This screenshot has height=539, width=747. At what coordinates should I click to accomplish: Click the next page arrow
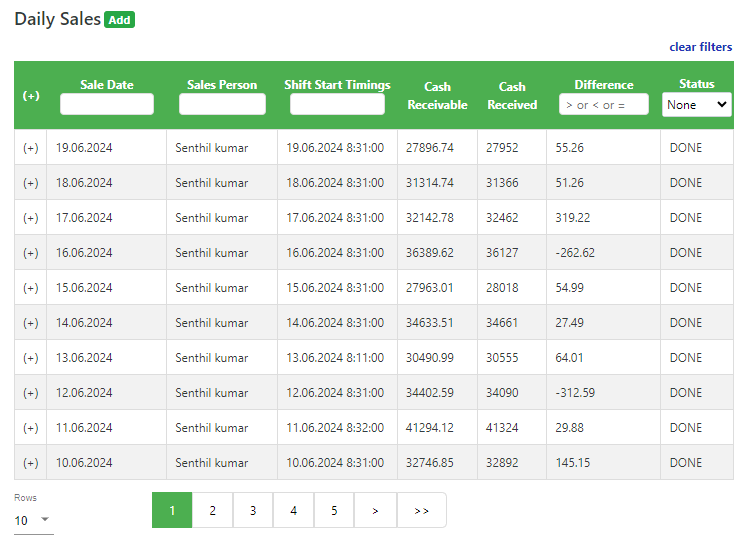pos(375,510)
